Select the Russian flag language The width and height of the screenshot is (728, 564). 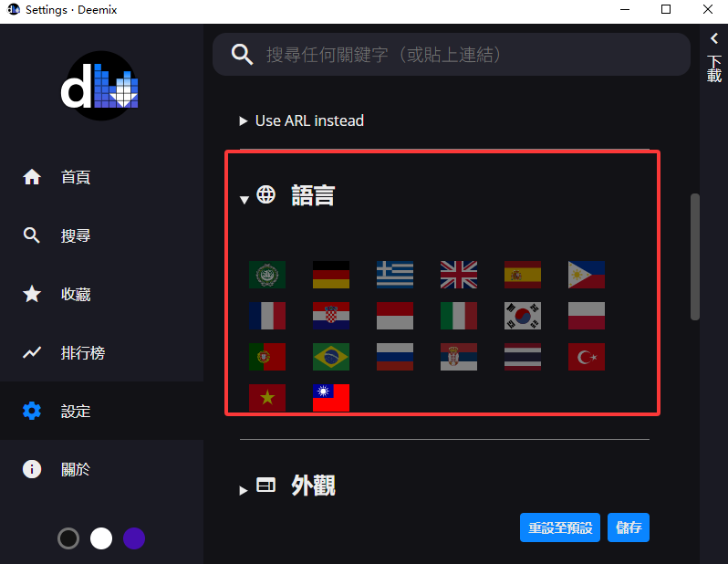(395, 356)
